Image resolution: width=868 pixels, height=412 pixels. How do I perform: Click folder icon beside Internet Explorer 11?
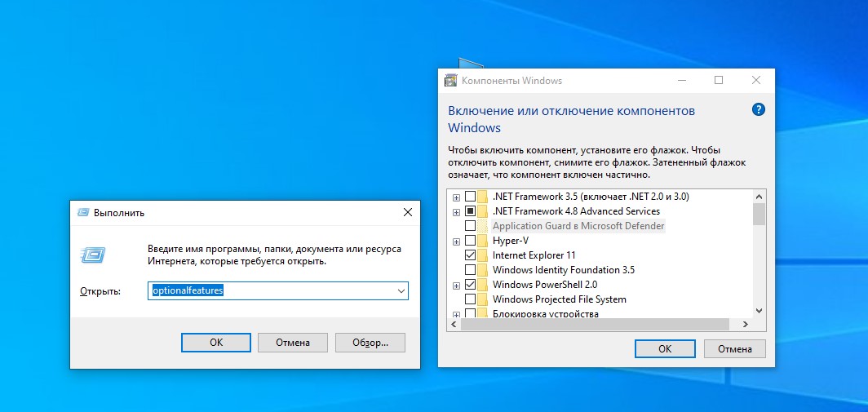(x=483, y=255)
